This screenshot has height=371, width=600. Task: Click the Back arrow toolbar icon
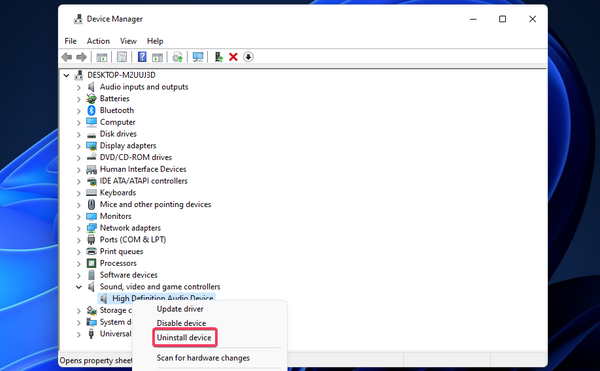(x=67, y=57)
